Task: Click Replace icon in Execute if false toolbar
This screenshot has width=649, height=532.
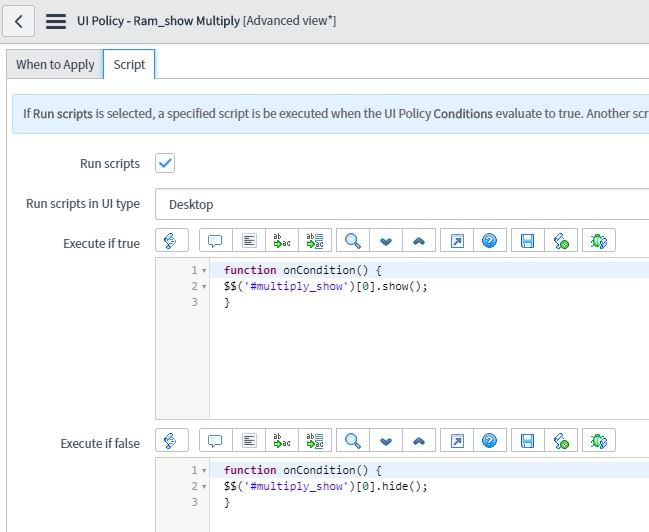Action: [x=282, y=441]
